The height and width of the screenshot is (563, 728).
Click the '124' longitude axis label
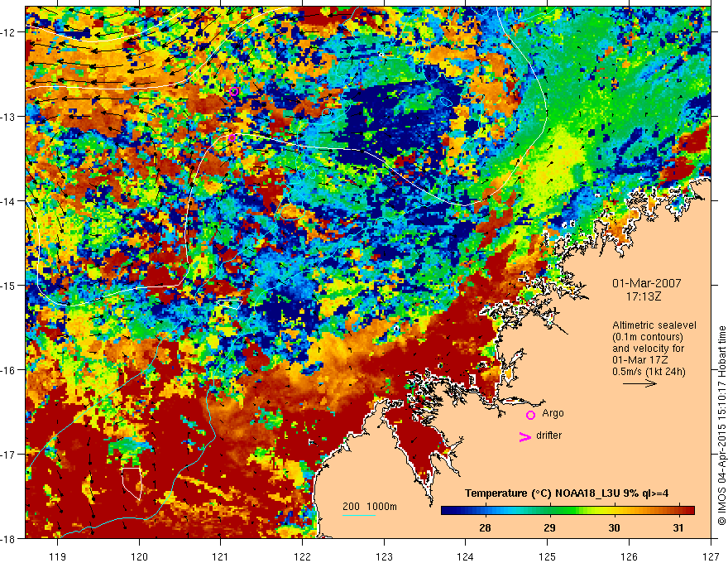(x=466, y=556)
